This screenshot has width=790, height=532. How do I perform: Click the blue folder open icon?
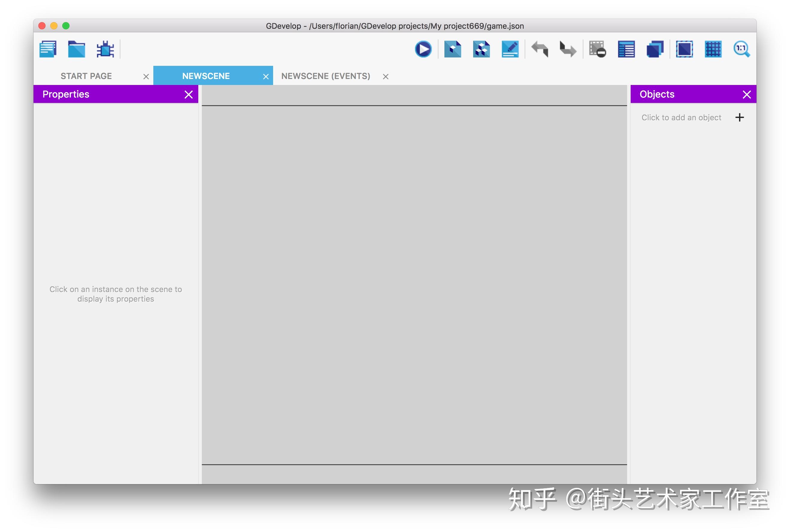[x=76, y=49]
